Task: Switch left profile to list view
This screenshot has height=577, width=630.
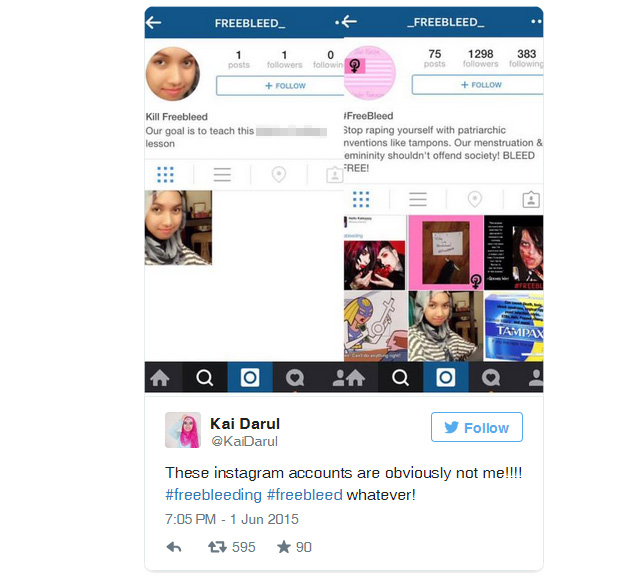Action: click(222, 174)
